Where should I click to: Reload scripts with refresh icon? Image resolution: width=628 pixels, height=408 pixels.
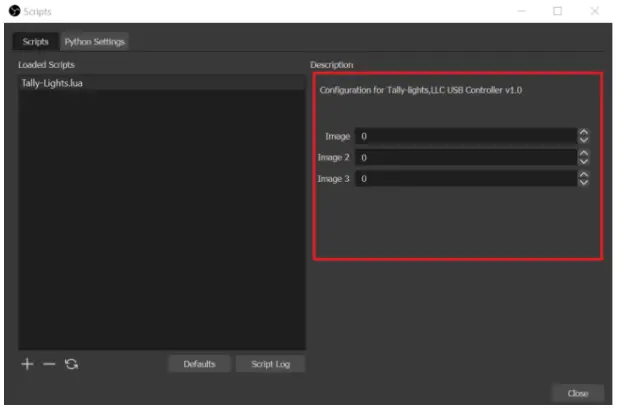tap(71, 364)
